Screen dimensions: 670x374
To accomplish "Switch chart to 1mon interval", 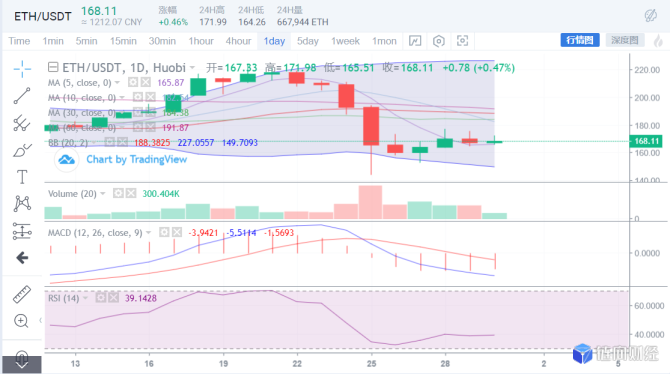I will 384,41.
